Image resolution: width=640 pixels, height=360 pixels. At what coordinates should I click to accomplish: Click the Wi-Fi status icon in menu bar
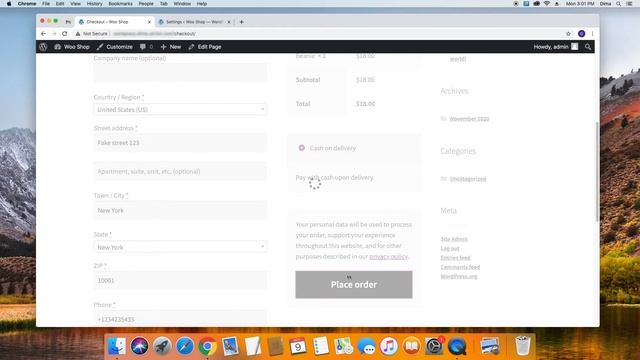point(547,4)
